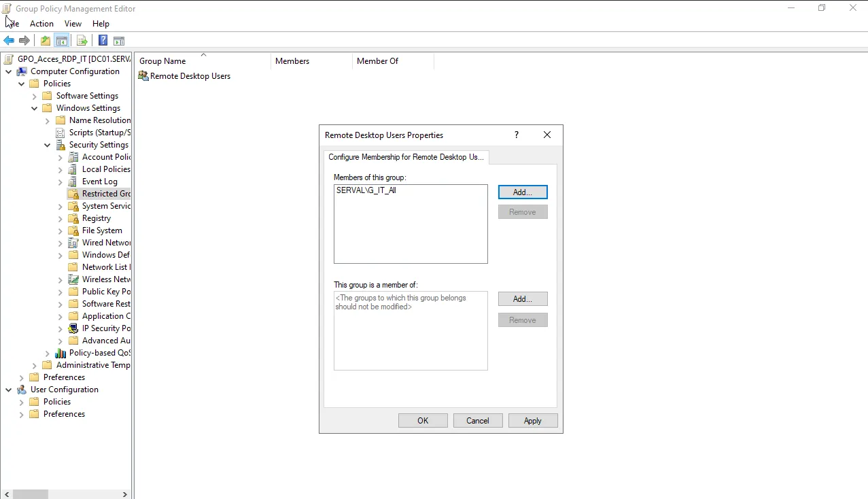Click the Members column header
Screen dimensions: 868x499
pyautogui.click(x=311, y=61)
